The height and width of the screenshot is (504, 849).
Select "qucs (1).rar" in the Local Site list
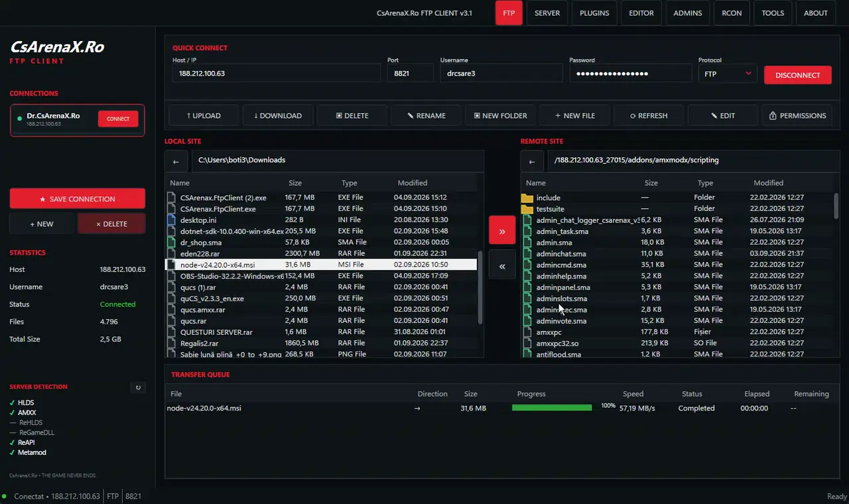point(321,287)
